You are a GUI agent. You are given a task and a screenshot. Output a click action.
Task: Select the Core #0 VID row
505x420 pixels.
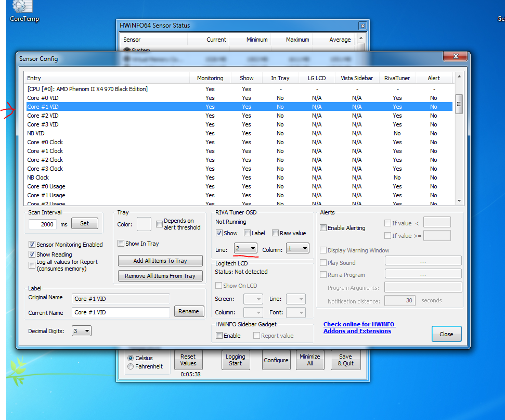239,98
